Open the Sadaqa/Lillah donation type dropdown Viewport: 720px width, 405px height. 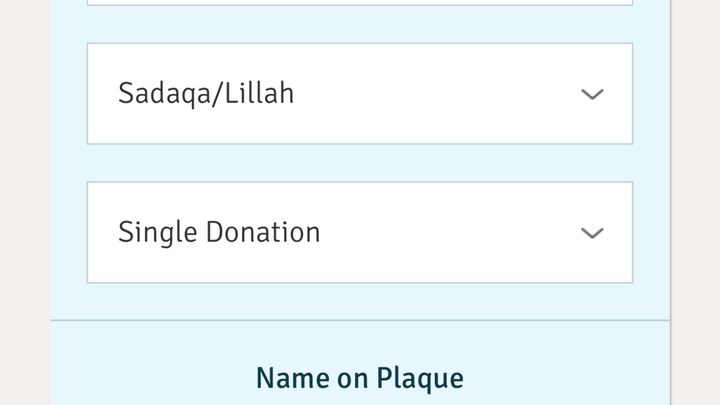pos(360,94)
